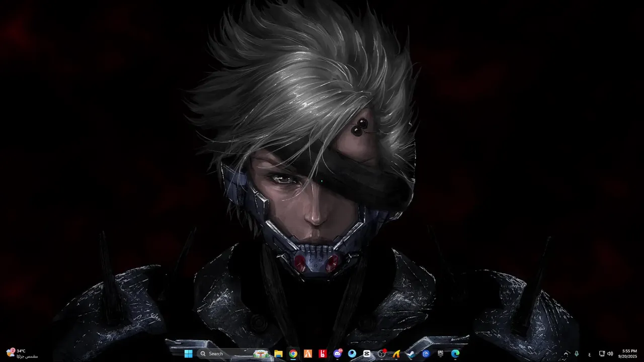This screenshot has height=362, width=644.
Task: Open File Explorer from the taskbar
Action: (278, 353)
